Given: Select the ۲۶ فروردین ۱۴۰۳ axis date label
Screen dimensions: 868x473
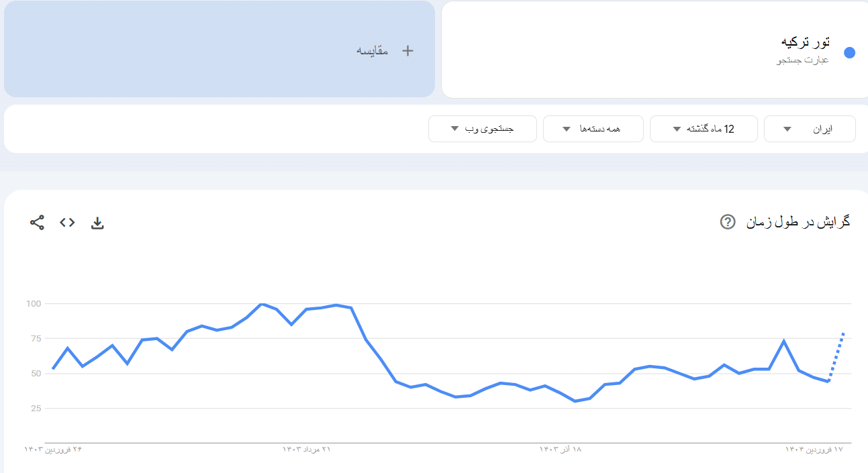Looking at the screenshot, I should (x=53, y=449).
